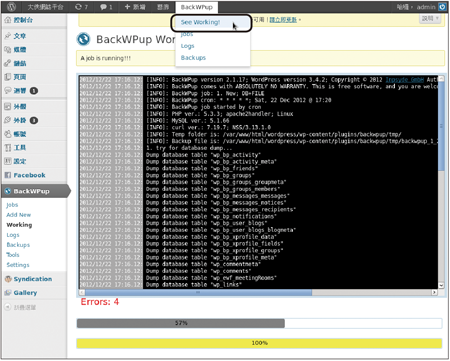The width and height of the screenshot is (450, 361).
Task: Click the plugin updates count badge in sidebar
Action: (x=34, y=120)
